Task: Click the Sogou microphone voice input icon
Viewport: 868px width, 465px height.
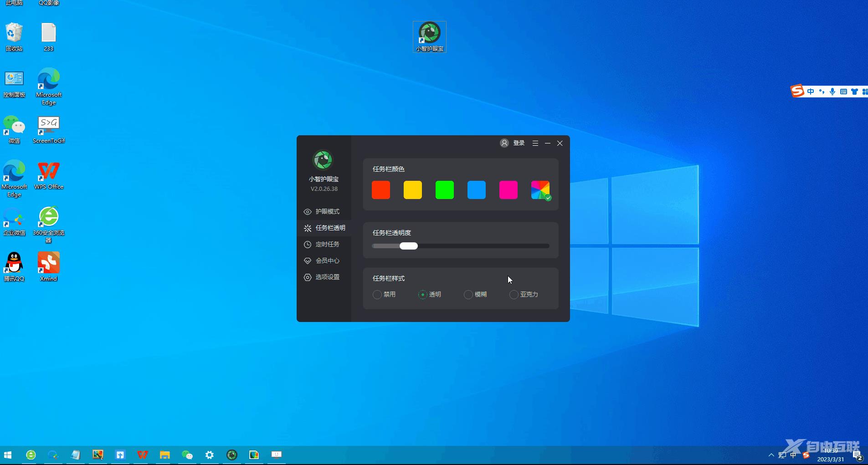Action: coord(832,92)
